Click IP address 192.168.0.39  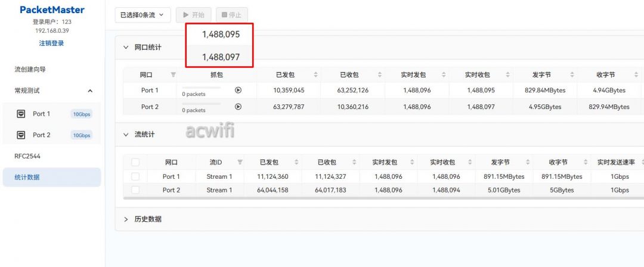[x=52, y=30]
